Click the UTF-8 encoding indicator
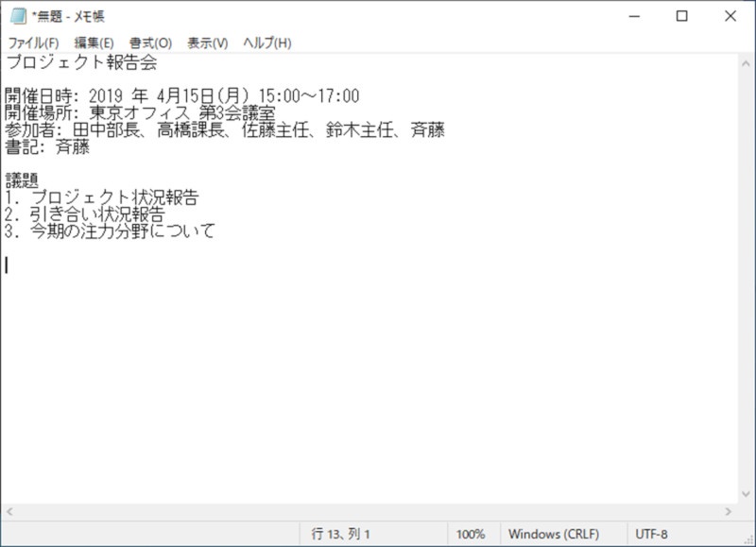 click(652, 534)
